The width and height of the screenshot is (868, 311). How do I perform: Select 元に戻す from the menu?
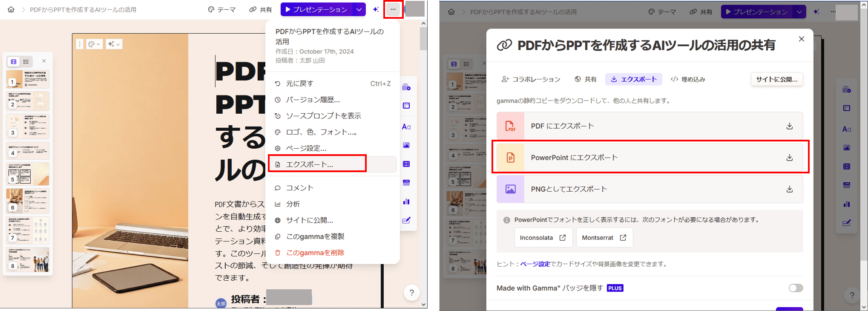click(332, 84)
